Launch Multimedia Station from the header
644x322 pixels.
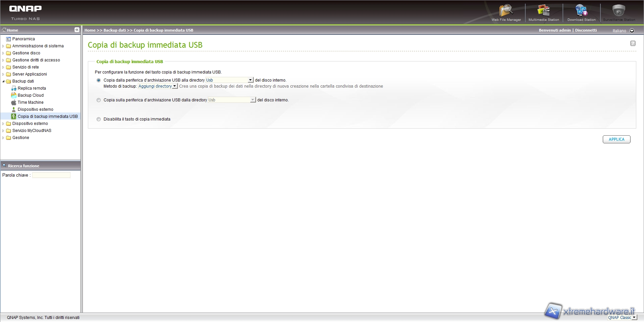pos(543,11)
